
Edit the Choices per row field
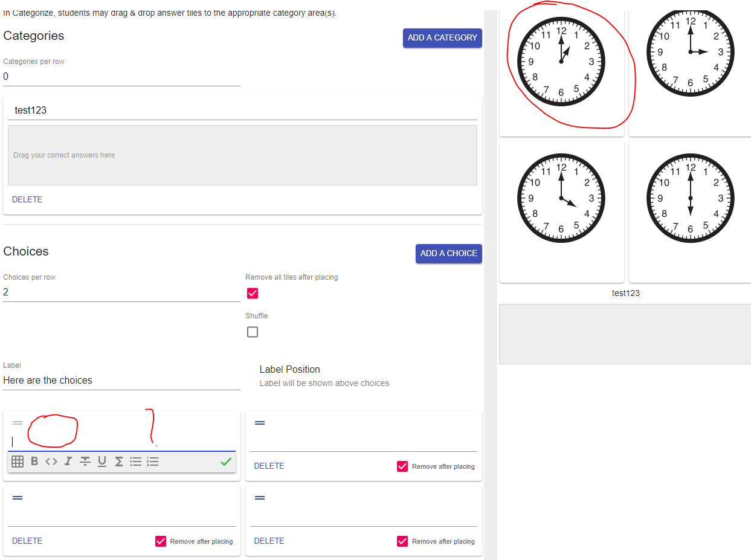pyautogui.click(x=121, y=292)
